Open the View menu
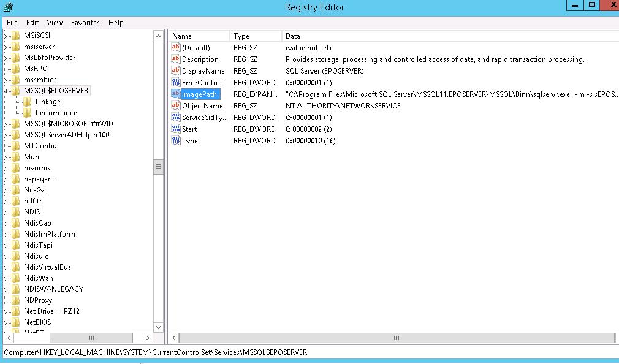The height and width of the screenshot is (364, 619). click(x=55, y=23)
